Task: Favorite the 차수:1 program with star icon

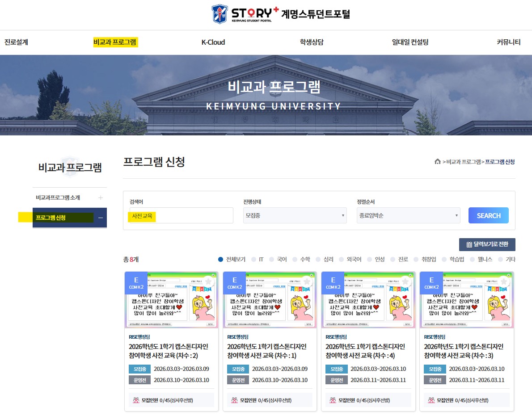Action: coord(306,282)
